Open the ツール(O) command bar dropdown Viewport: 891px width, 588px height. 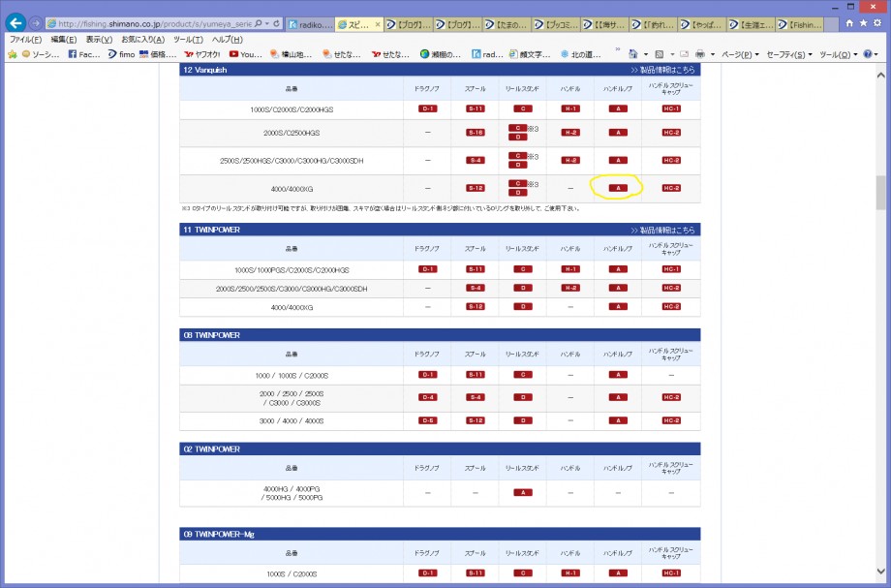pos(838,54)
